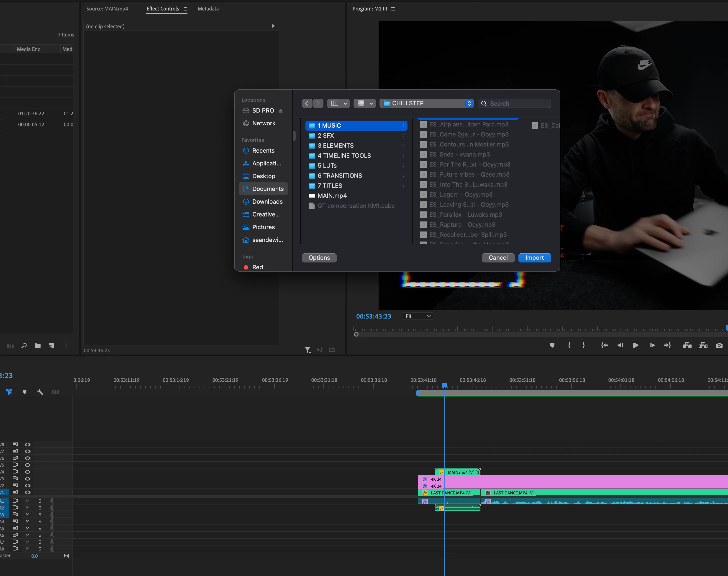Switch to the Metadata tab
The image size is (728, 576).
pyautogui.click(x=208, y=9)
